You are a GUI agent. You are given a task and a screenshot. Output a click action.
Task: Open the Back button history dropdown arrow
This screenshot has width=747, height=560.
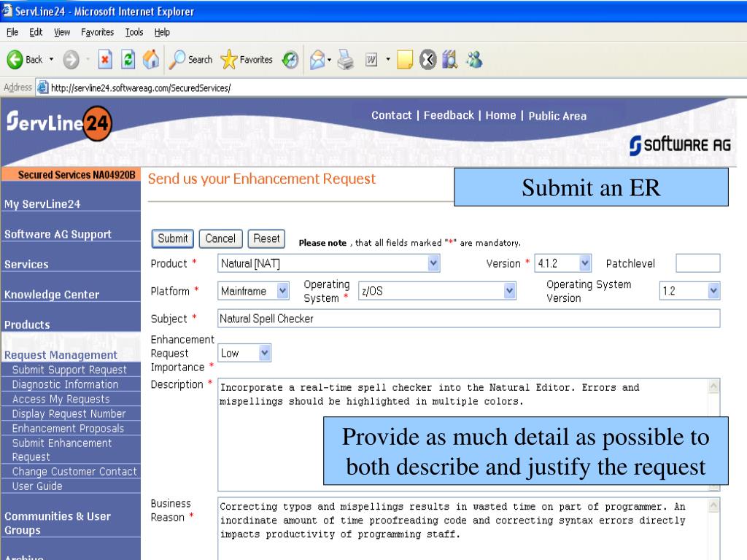point(52,60)
